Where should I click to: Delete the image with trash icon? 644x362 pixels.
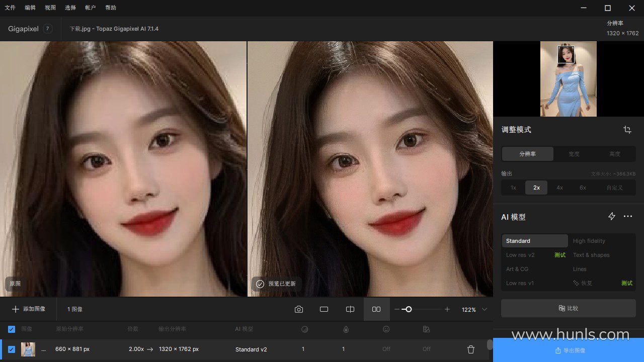click(471, 349)
